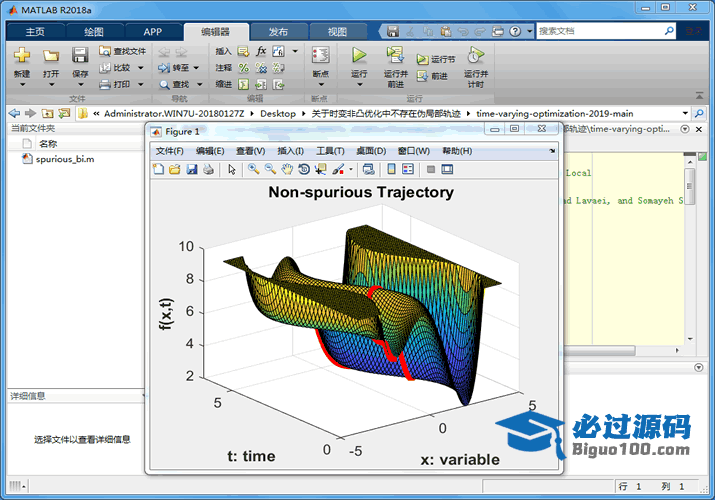Screen dimensions: 715x500
Task: Click the 打开 (Open) folder icon
Action: pos(51,56)
